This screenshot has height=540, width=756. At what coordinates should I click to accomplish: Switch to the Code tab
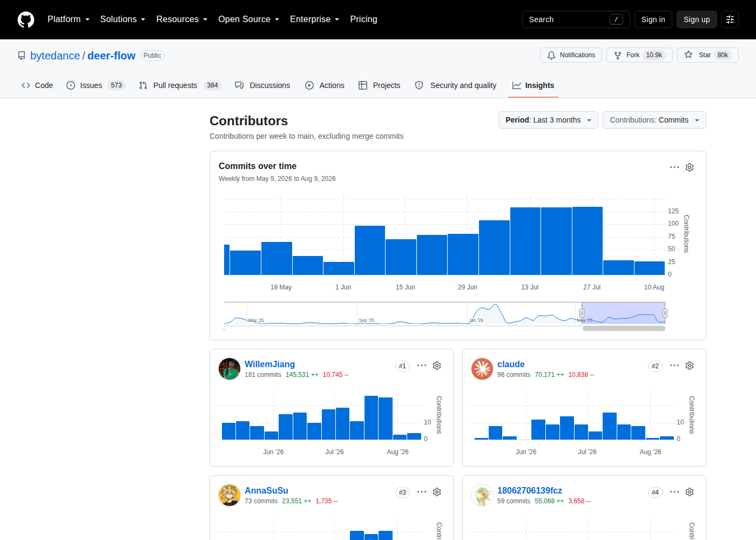tap(37, 85)
